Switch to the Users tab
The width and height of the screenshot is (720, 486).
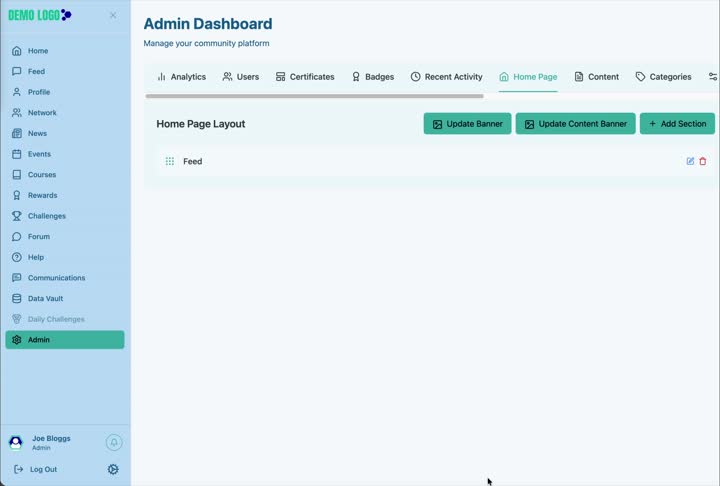click(241, 77)
